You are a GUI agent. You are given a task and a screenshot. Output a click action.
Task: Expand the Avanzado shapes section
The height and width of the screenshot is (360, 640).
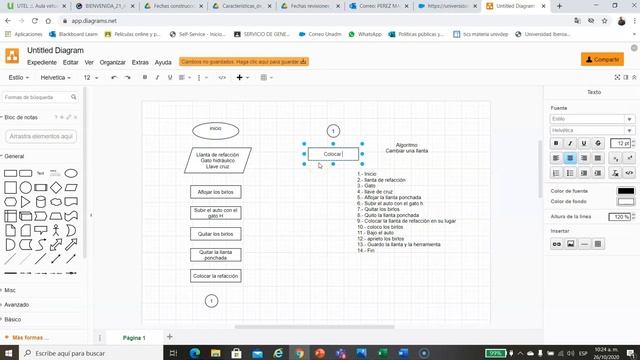point(16,305)
